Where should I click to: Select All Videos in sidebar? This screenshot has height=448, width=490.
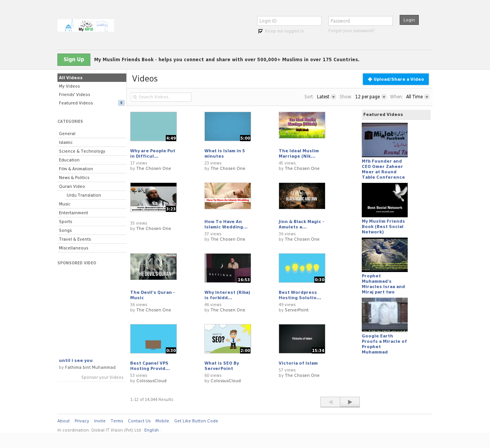92,78
